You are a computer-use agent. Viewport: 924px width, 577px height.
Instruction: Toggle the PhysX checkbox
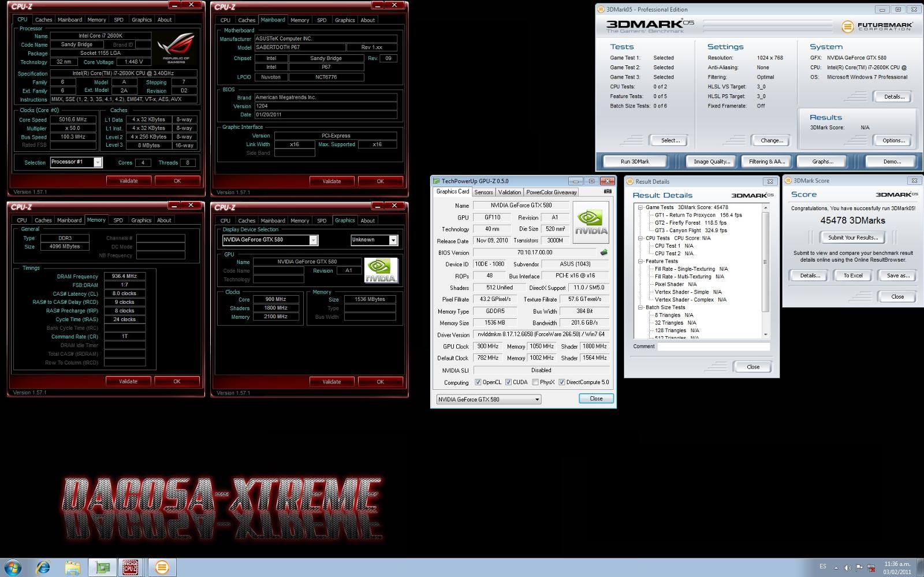pyautogui.click(x=536, y=382)
